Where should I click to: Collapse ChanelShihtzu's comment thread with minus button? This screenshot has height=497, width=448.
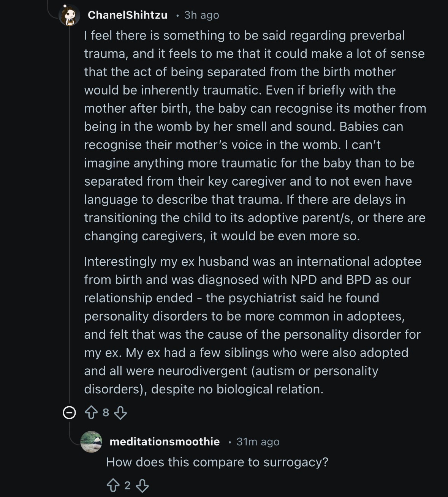(69, 412)
